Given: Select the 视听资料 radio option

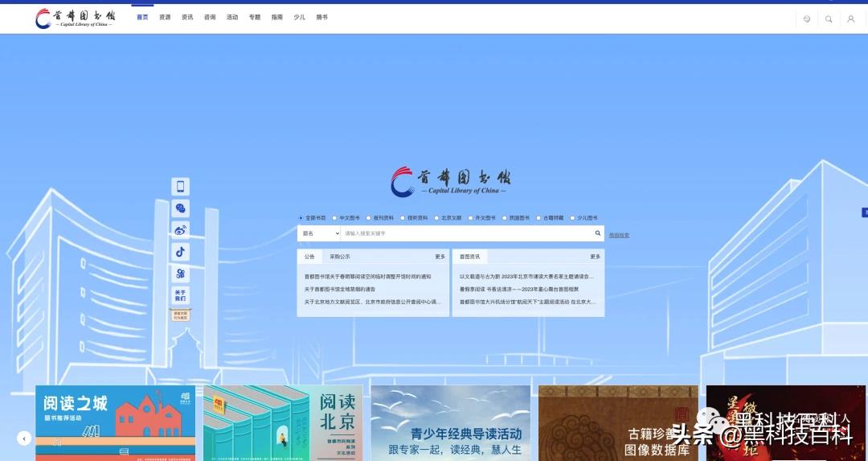Looking at the screenshot, I should click(403, 218).
